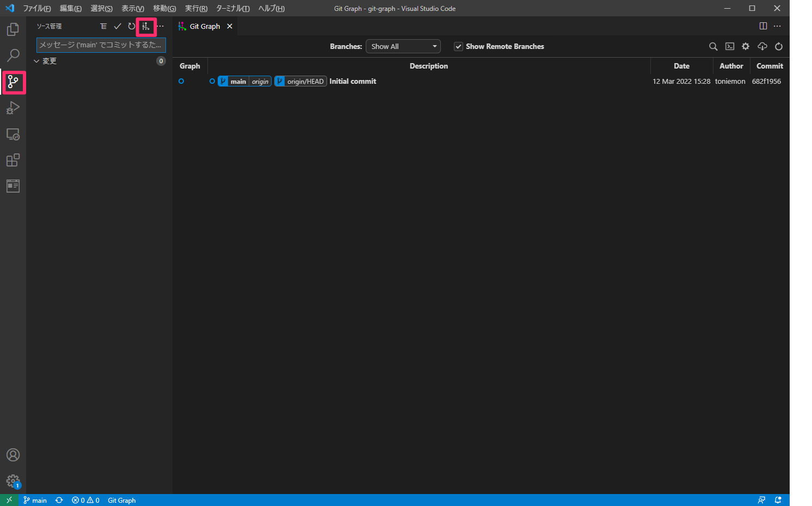The width and height of the screenshot is (812, 506).
Task: Open the ターミナル menu in menu bar
Action: pos(232,8)
